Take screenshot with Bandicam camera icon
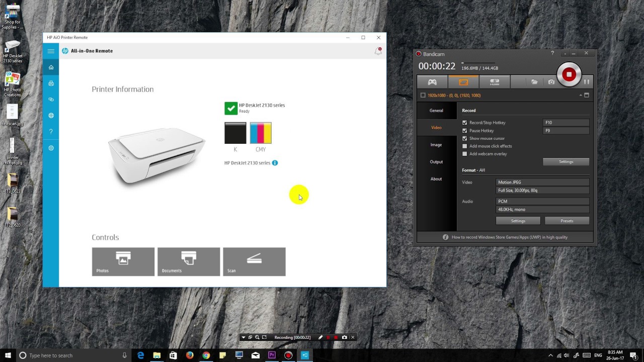Screen dimensions: 644x362 pyautogui.click(x=551, y=82)
